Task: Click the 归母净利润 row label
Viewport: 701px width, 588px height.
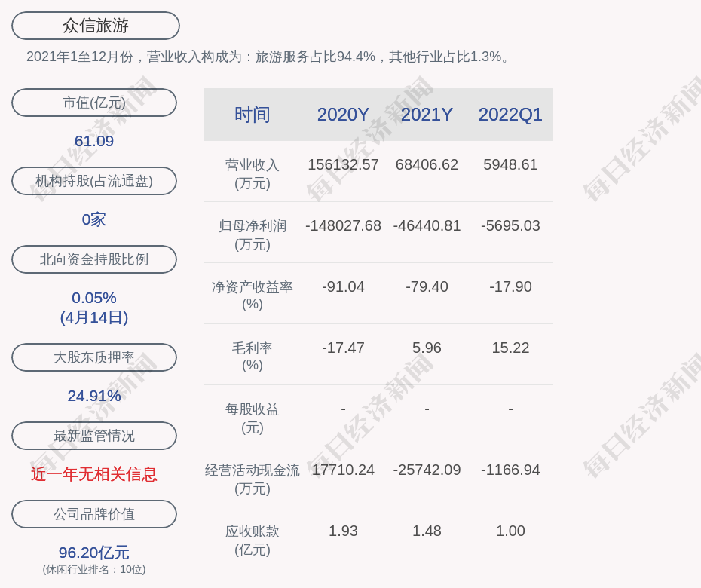Action: coord(253,235)
